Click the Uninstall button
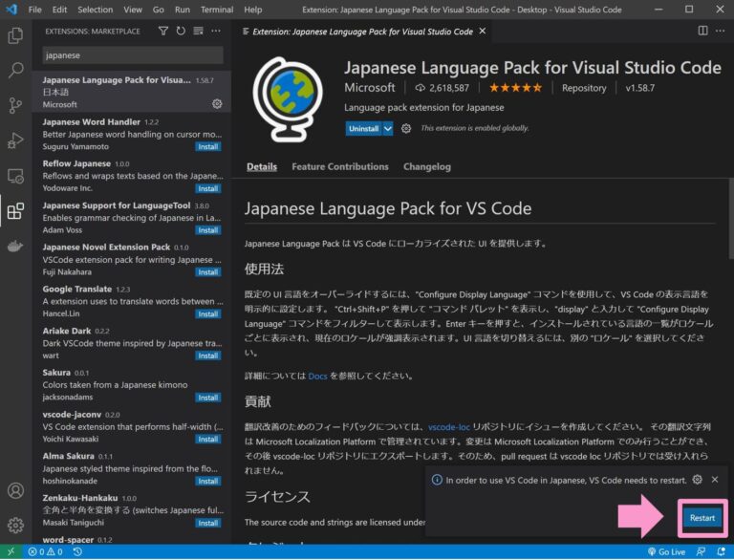This screenshot has width=734, height=560. tap(364, 128)
